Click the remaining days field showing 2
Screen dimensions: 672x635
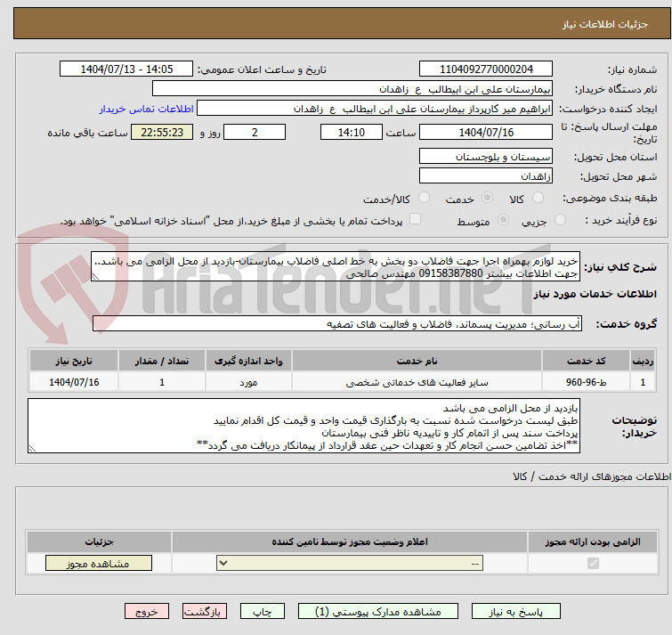255,132
